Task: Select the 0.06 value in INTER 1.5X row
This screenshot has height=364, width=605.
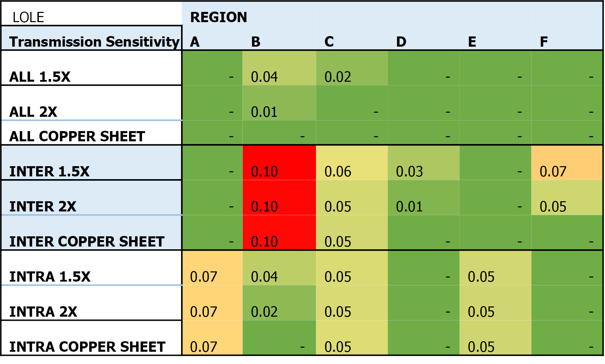Action: pos(338,171)
